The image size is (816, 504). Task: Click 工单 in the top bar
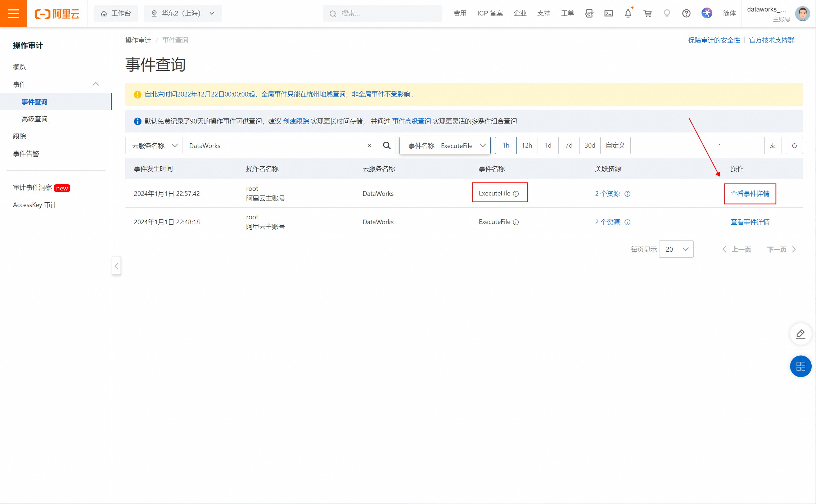pyautogui.click(x=568, y=13)
